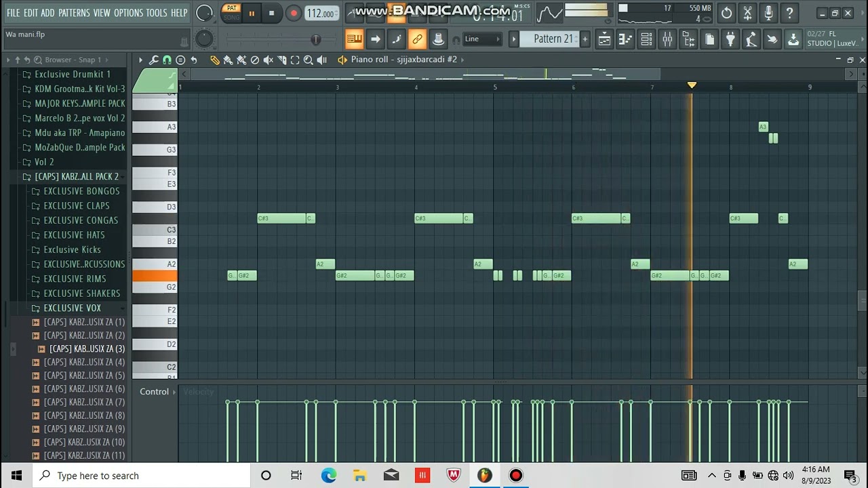Toggle note/clip grouping link icon

coord(417,39)
